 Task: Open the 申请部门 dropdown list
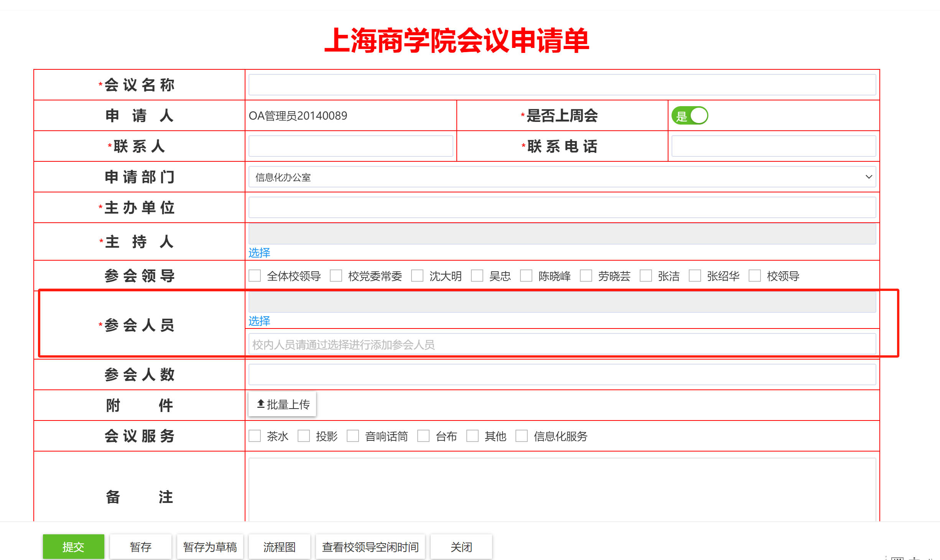click(562, 177)
